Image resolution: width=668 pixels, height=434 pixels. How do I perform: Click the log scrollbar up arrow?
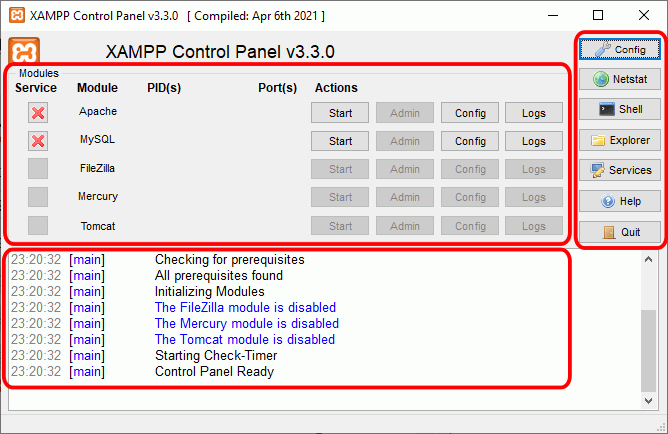648,259
